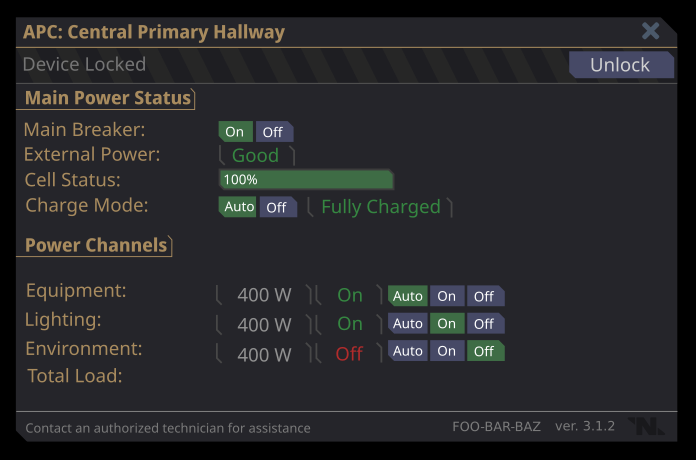Switch Lighting channel On

click(447, 324)
